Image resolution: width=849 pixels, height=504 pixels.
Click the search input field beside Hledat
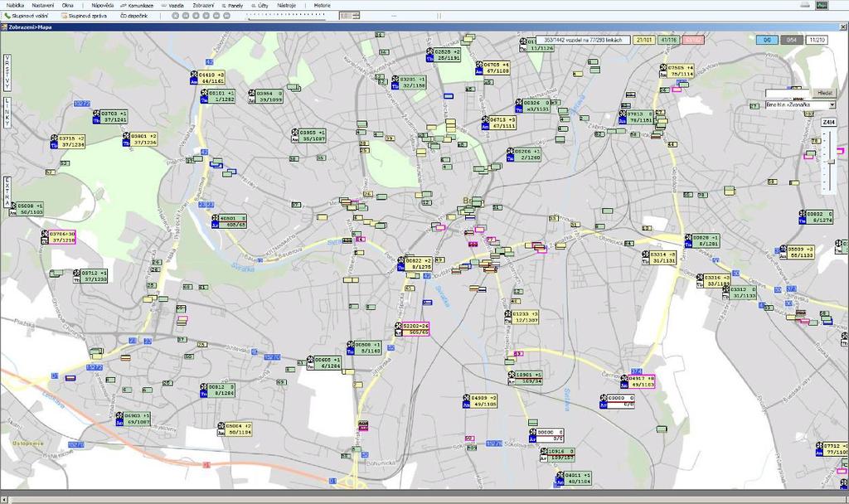788,93
